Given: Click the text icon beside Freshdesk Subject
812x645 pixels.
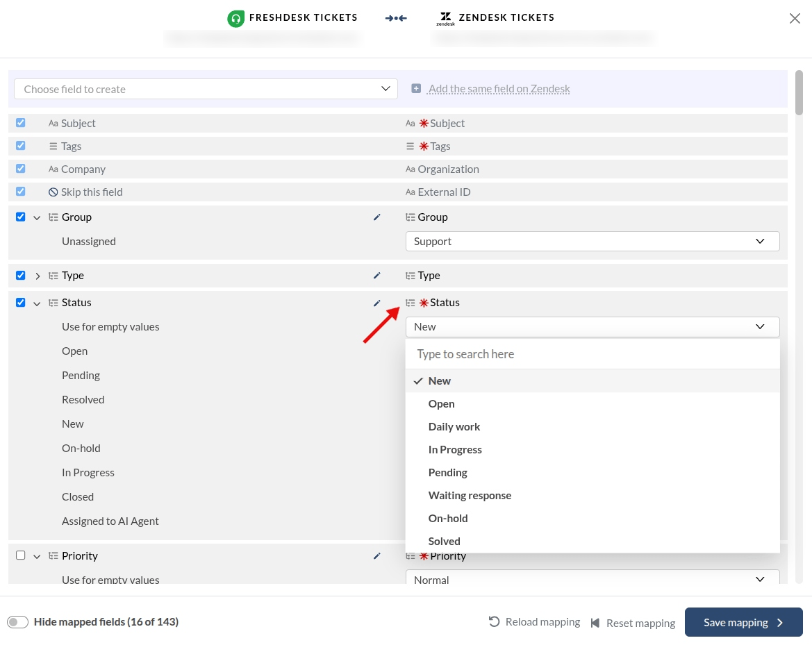Looking at the screenshot, I should 53,123.
